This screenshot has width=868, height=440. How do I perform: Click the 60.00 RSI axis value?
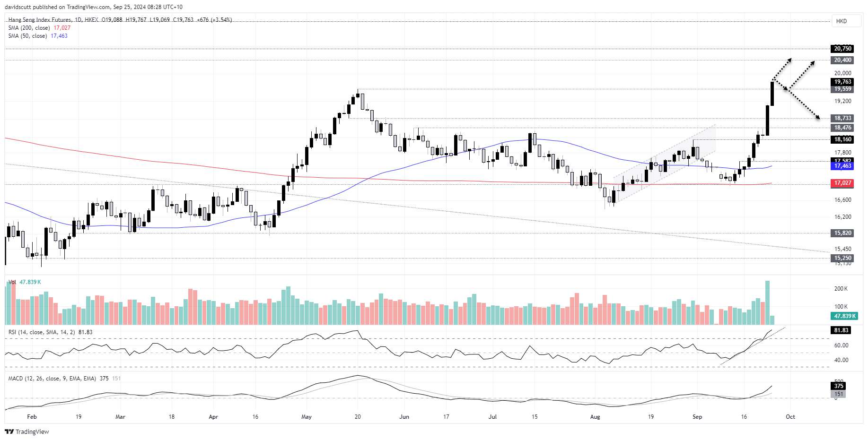(x=841, y=345)
